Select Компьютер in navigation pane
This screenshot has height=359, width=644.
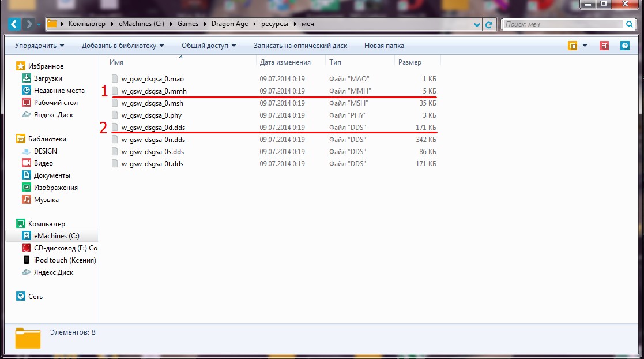46,224
